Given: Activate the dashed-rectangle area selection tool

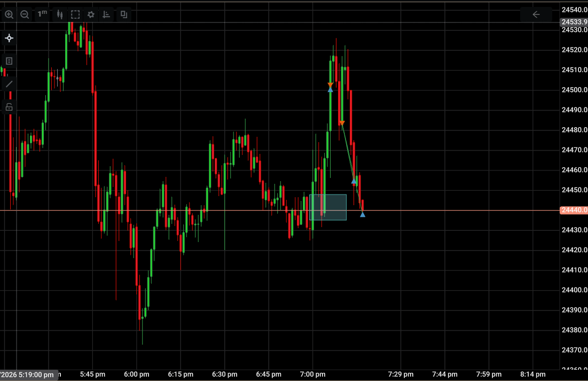Looking at the screenshot, I should click(75, 14).
